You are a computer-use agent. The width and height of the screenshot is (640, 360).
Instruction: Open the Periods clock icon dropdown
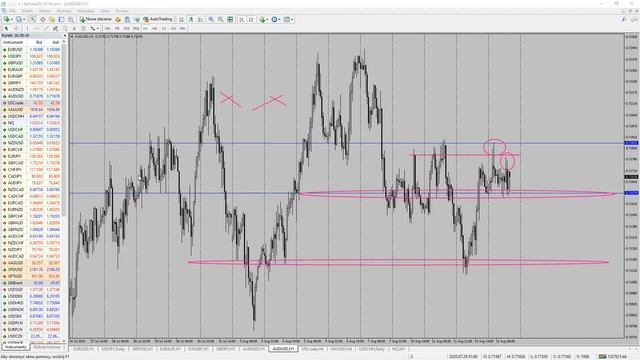[x=276, y=19]
